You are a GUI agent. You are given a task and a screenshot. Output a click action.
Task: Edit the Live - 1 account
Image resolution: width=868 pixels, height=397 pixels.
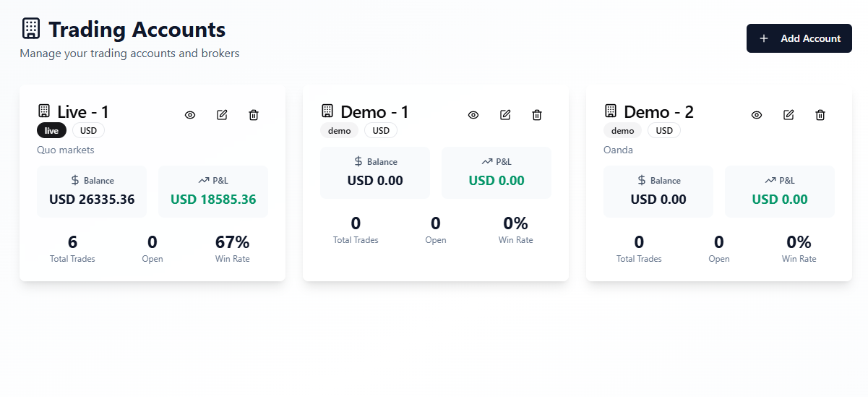coord(222,115)
